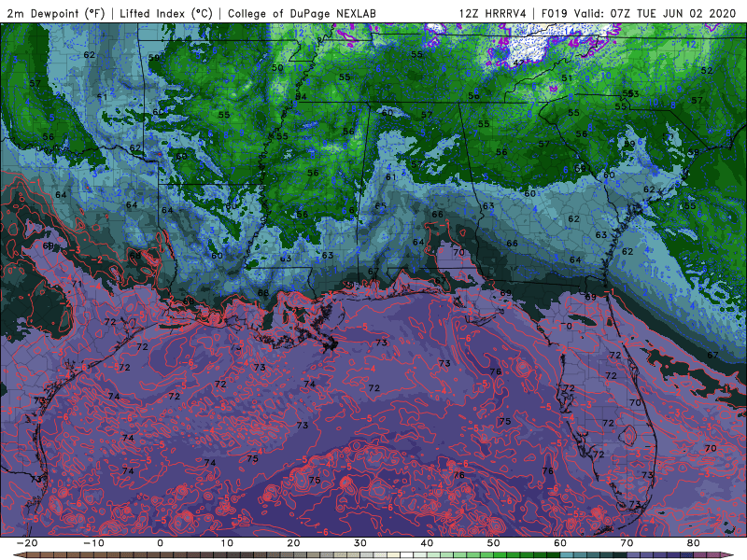The width and height of the screenshot is (747, 560).
Task: Click the dewpoint value 65 on the map
Action: (x=380, y=205)
